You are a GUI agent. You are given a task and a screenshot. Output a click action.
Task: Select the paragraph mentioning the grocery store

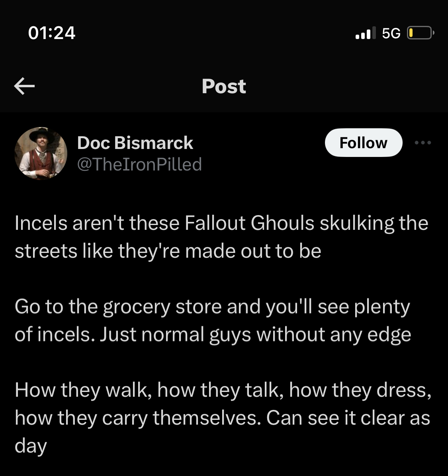pos(213,321)
